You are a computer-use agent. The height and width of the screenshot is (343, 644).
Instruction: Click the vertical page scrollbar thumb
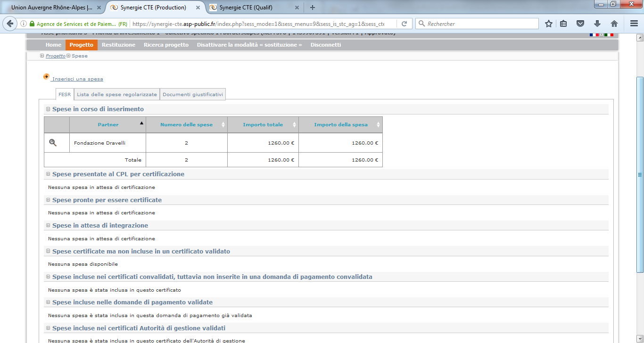[x=640, y=174]
